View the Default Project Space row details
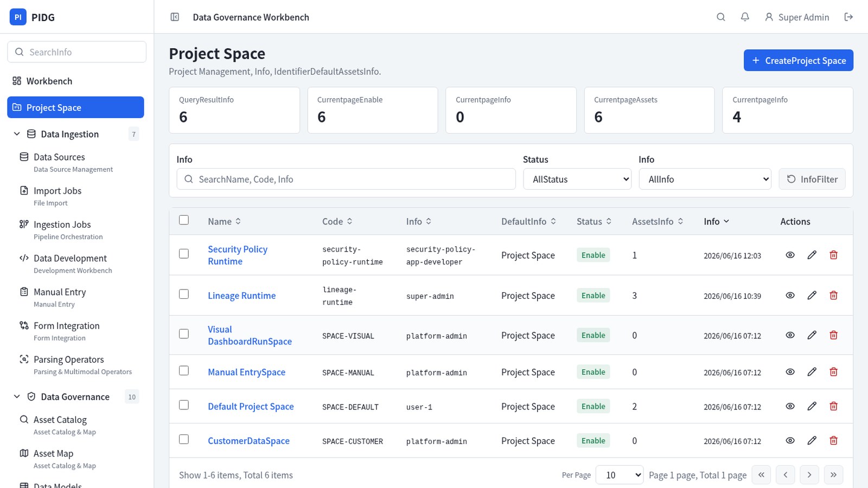 pos(790,406)
